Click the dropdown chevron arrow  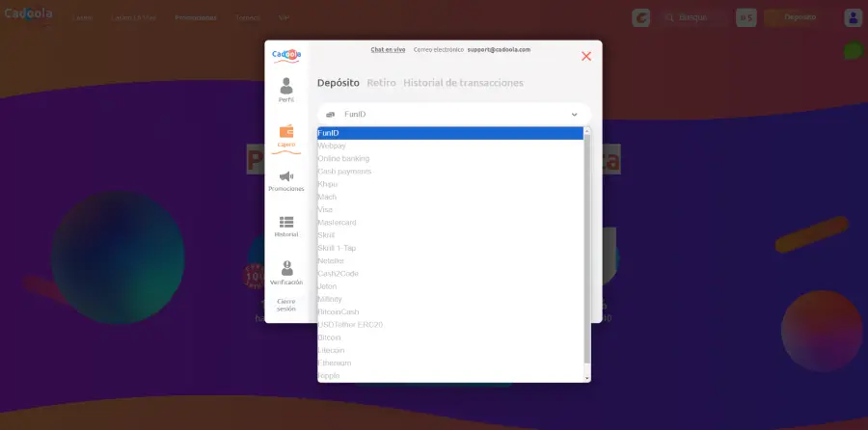(x=574, y=115)
